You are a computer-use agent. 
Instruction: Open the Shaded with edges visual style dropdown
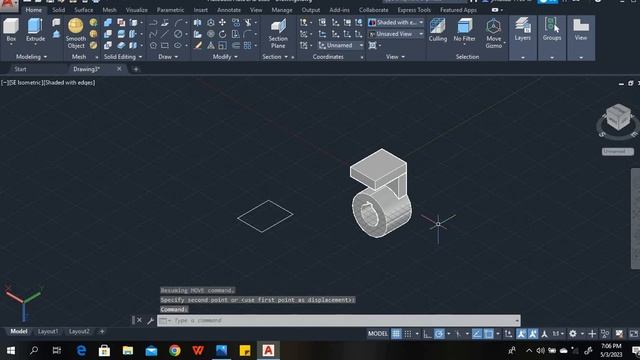click(396, 22)
